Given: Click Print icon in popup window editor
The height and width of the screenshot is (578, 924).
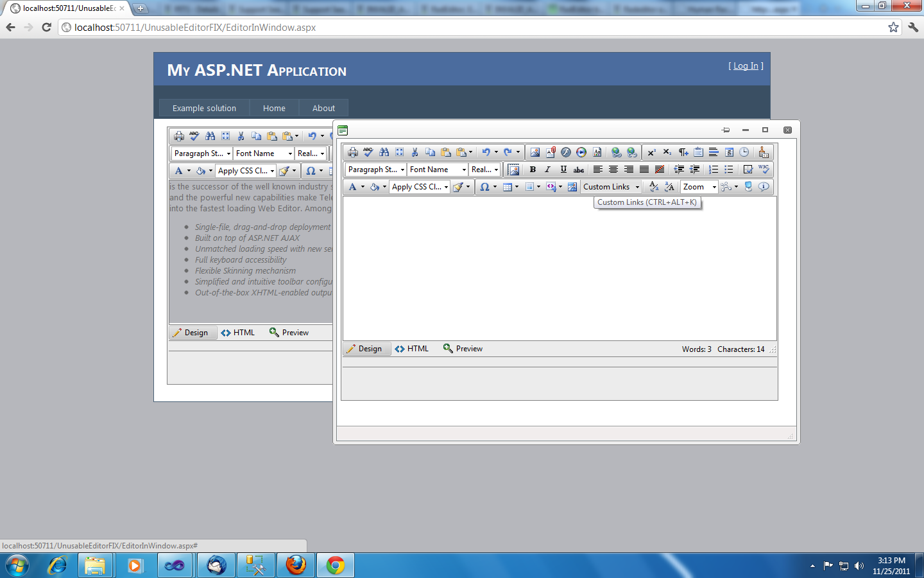Looking at the screenshot, I should [353, 152].
